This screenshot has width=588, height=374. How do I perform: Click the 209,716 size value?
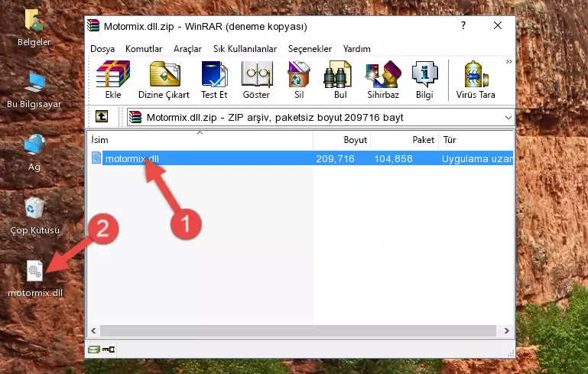coord(335,158)
